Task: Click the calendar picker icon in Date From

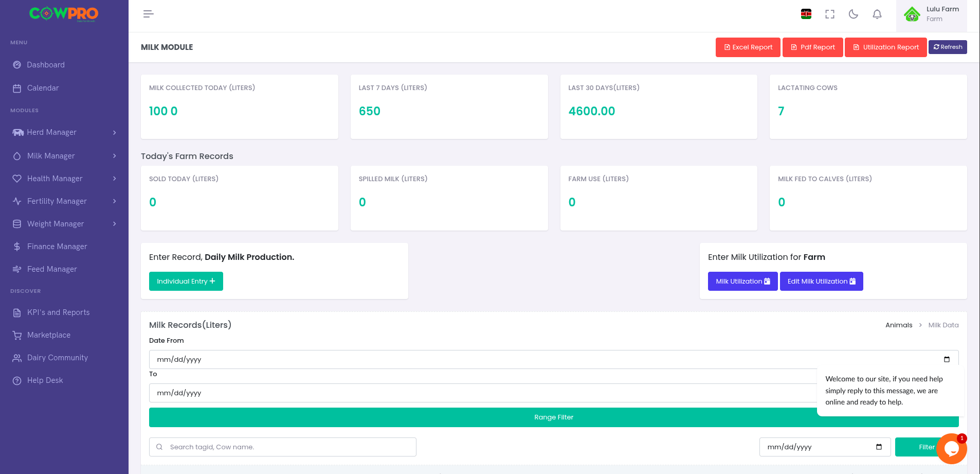Action: pos(946,359)
